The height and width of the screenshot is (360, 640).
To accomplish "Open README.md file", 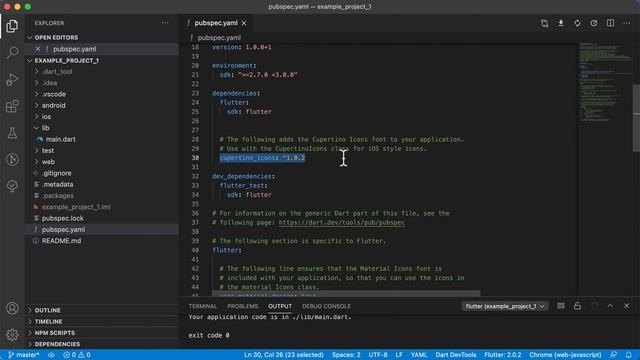I will tap(61, 241).
